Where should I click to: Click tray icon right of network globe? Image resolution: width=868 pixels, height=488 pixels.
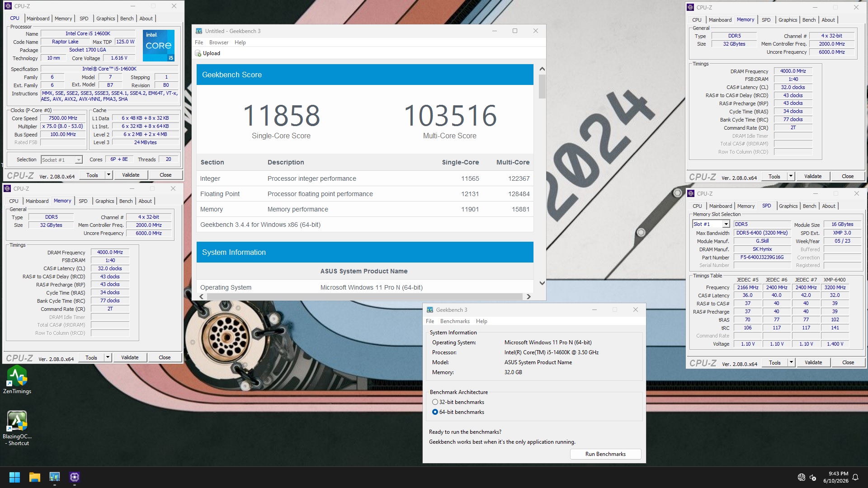tap(813, 477)
